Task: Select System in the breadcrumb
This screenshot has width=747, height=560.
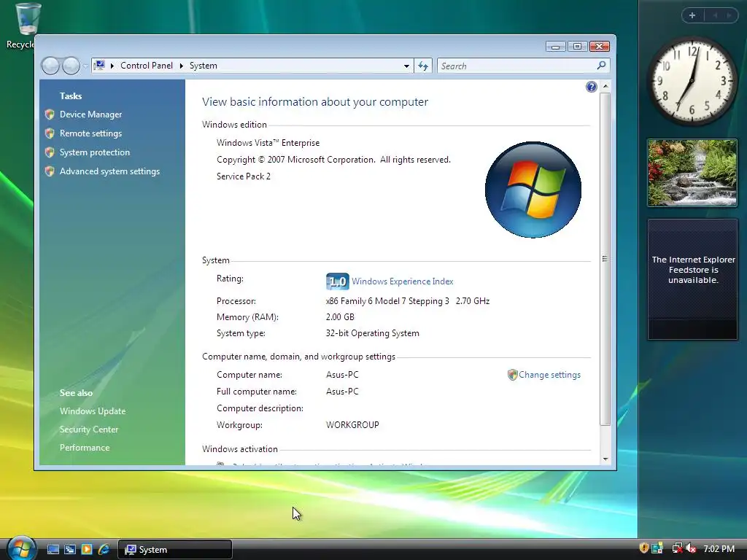Action: [x=204, y=66]
